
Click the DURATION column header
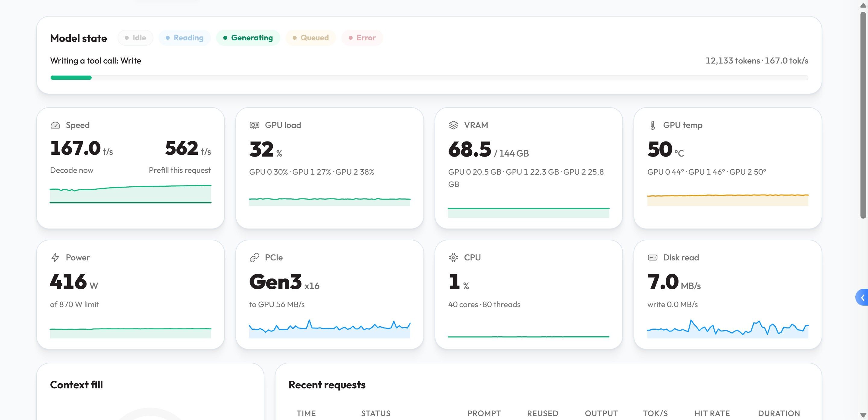[x=779, y=413]
